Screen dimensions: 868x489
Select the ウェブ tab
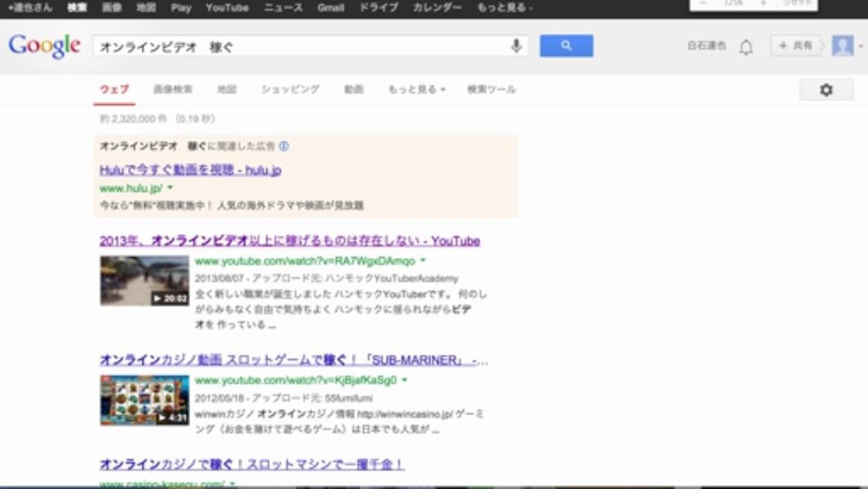click(114, 90)
